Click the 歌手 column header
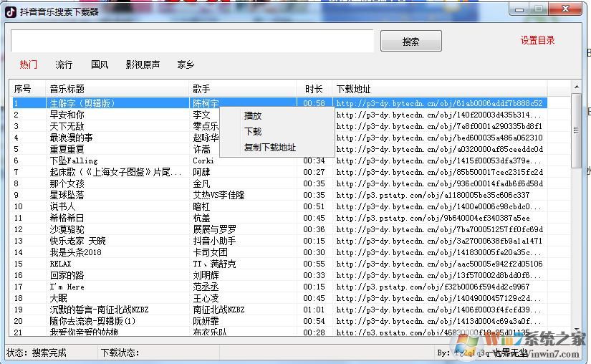The height and width of the screenshot is (364, 591). click(244, 89)
